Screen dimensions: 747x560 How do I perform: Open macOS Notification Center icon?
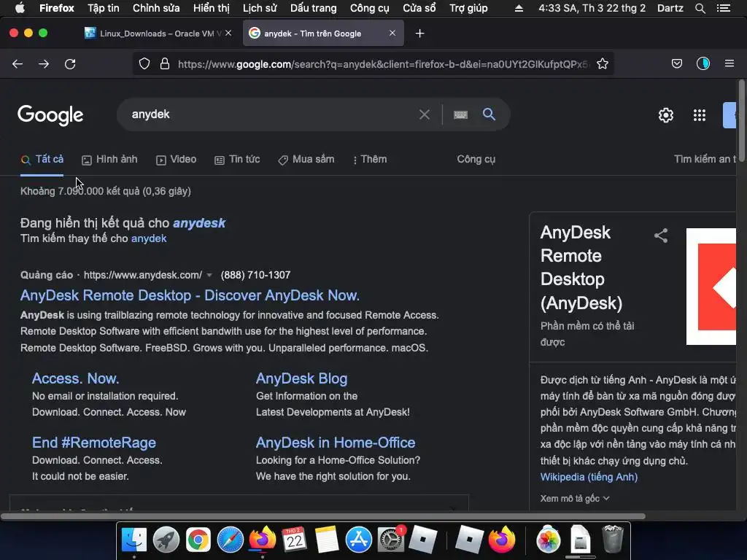724,8
